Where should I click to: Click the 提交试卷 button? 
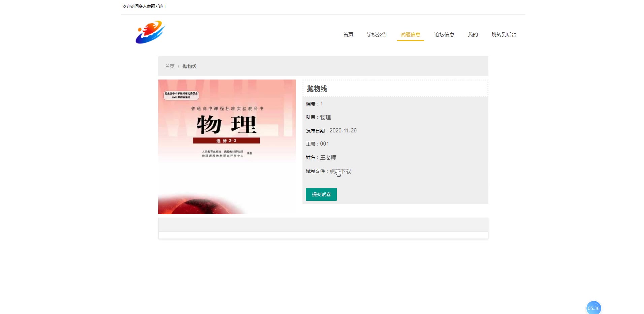321,194
